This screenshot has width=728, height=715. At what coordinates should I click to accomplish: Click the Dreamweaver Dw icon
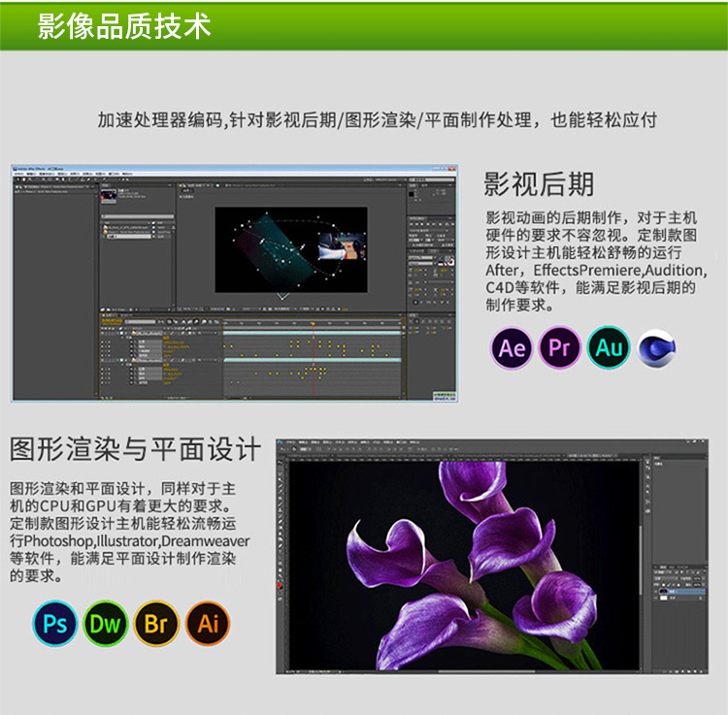point(106,624)
